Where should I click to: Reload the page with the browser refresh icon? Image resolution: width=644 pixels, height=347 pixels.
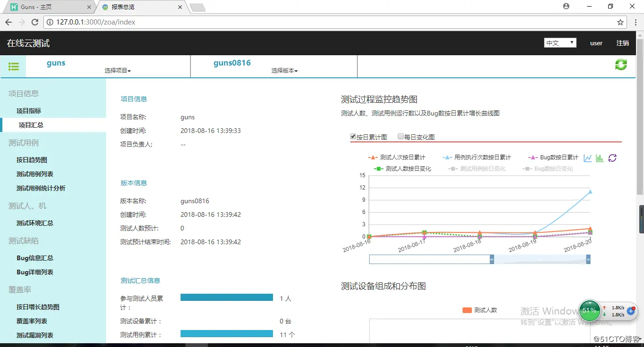click(35, 22)
